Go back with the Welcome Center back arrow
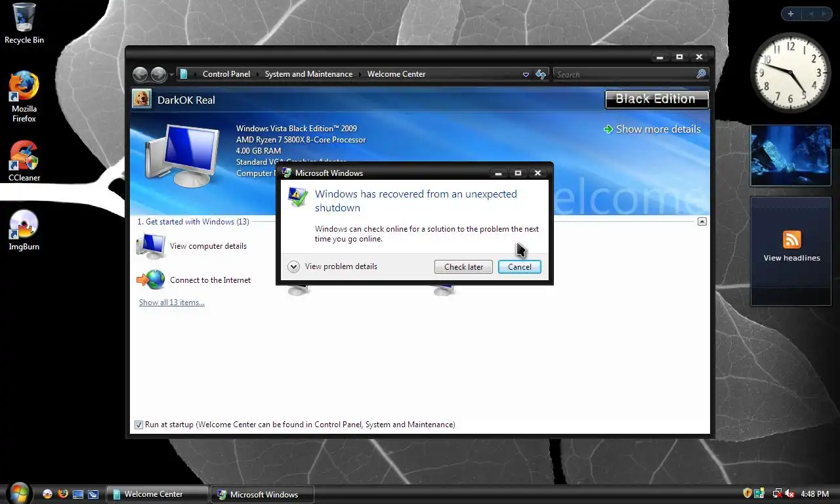840x504 pixels. point(140,74)
